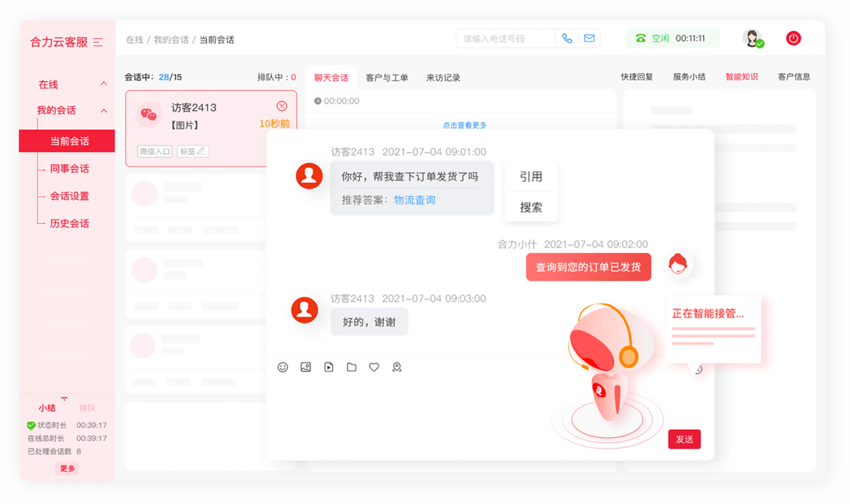Click the green phone status icon showing 空闲
This screenshot has height=504, width=850.
click(640, 38)
